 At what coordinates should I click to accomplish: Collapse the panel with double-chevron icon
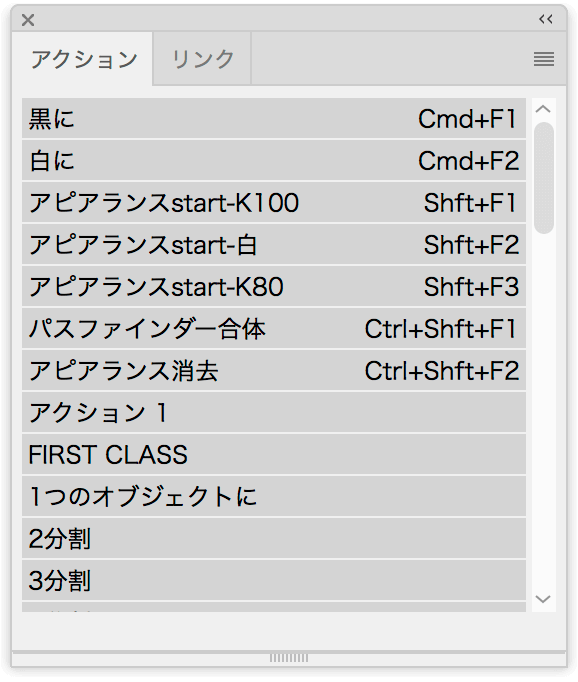click(546, 19)
